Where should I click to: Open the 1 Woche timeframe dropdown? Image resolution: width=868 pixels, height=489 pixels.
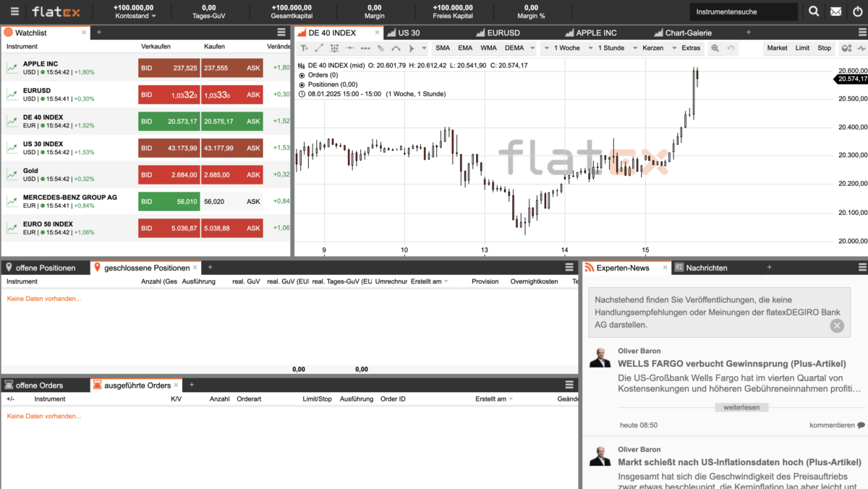[x=563, y=48]
